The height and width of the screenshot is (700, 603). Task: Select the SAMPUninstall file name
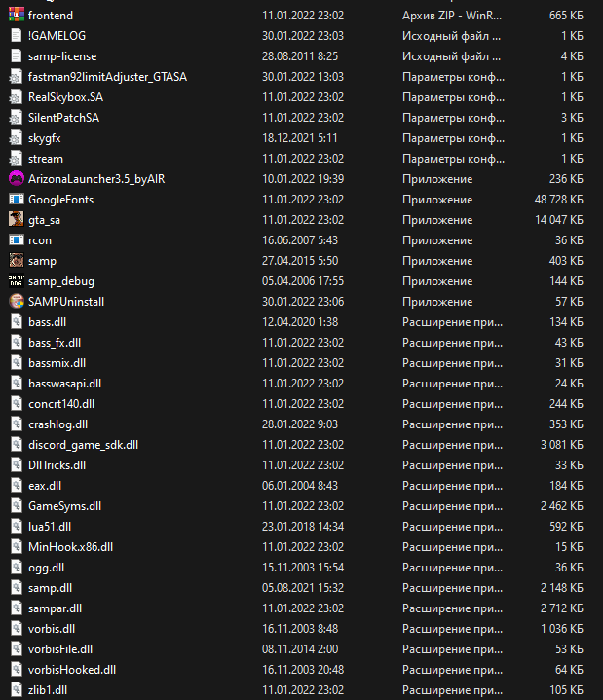(66, 302)
